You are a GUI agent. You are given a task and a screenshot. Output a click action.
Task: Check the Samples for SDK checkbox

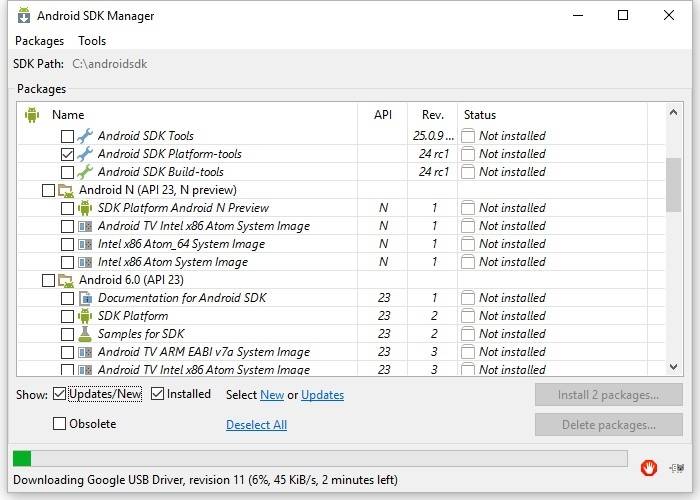(x=67, y=334)
